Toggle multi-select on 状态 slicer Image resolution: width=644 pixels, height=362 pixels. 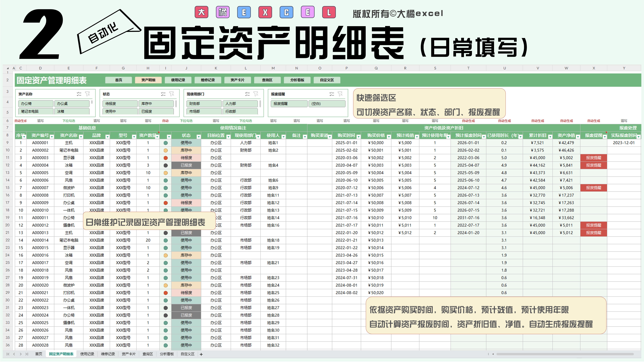163,94
